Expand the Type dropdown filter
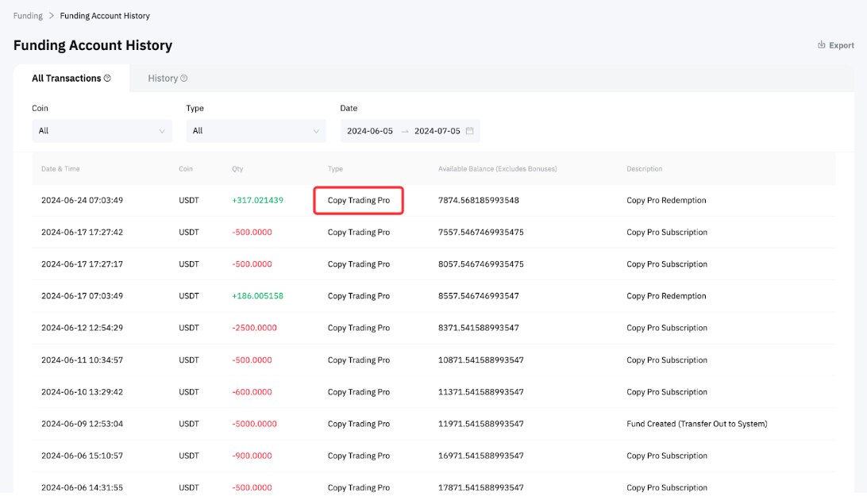Screen dimensions: 867x504 click(x=256, y=131)
